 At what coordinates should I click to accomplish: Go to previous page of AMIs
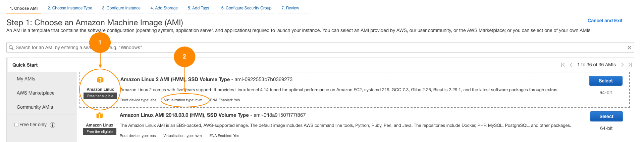click(571, 65)
